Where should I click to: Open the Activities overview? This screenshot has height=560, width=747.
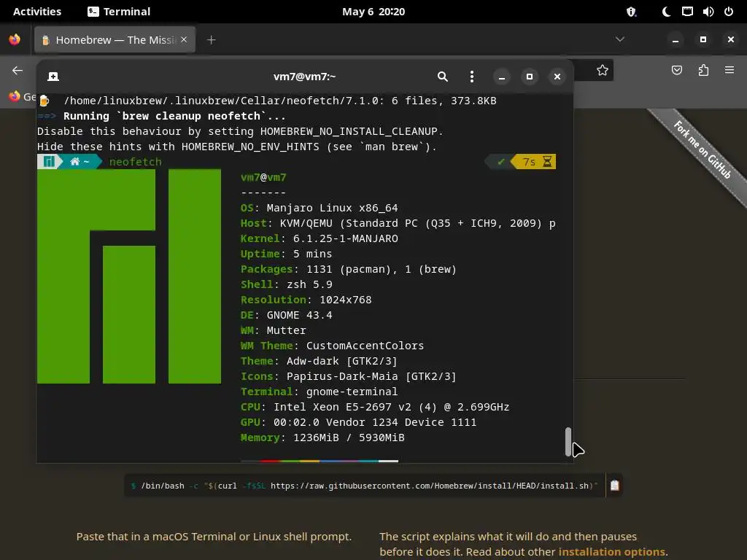tap(37, 12)
